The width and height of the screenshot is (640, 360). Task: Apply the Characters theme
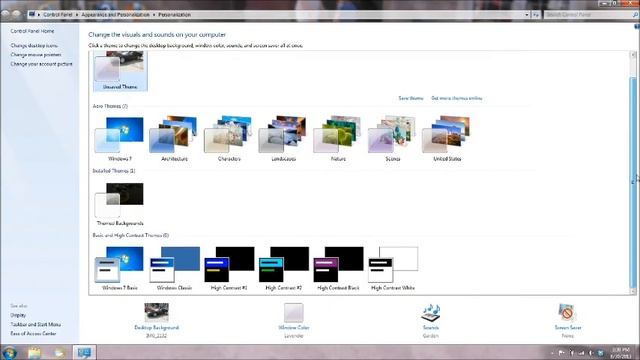click(229, 139)
